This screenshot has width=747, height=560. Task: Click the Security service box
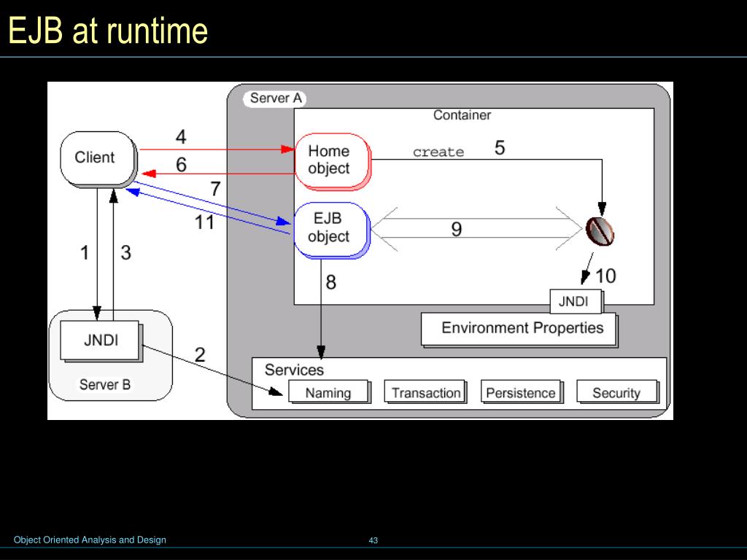click(617, 392)
